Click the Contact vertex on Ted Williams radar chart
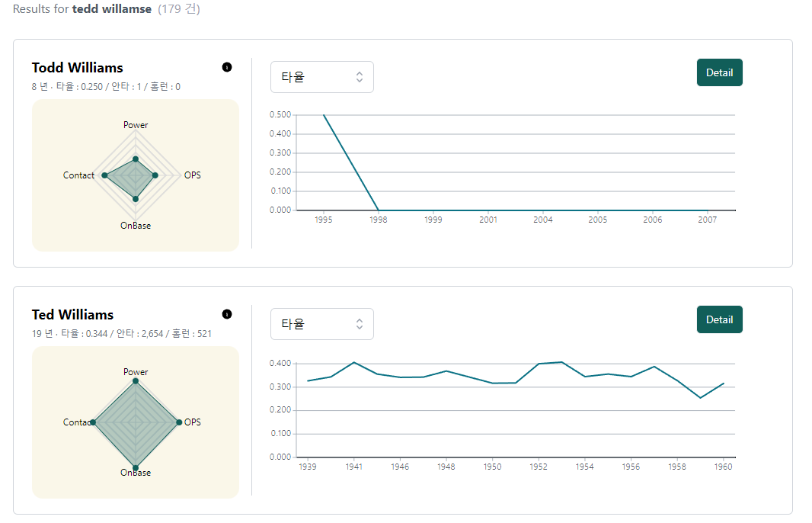This screenshot has height=523, width=812. [94, 422]
